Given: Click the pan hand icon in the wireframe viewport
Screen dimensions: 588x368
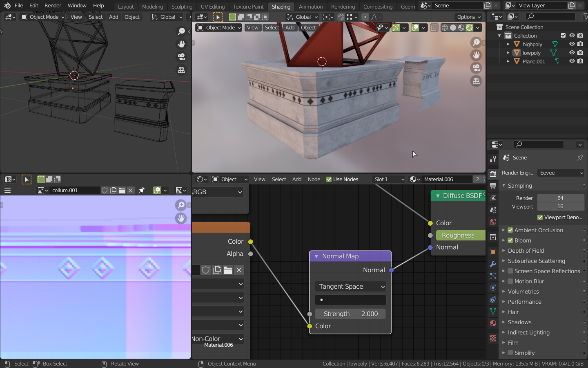Looking at the screenshot, I should pyautogui.click(x=181, y=44).
